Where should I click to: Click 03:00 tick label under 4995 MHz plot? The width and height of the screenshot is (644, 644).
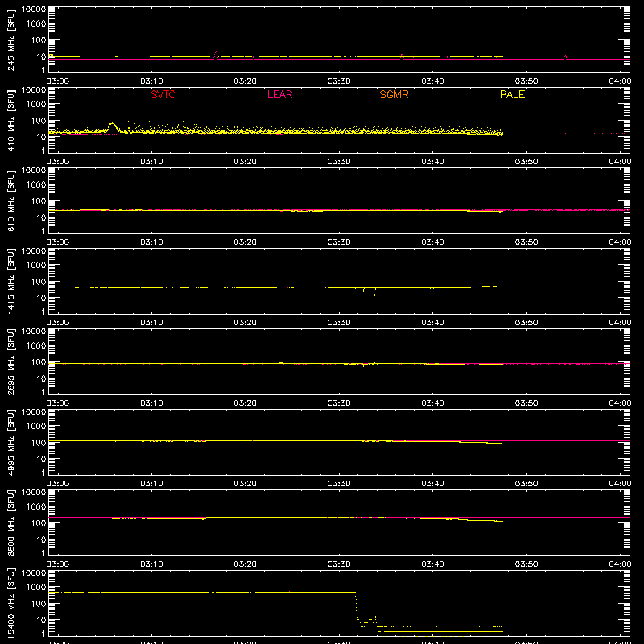pos(58,484)
